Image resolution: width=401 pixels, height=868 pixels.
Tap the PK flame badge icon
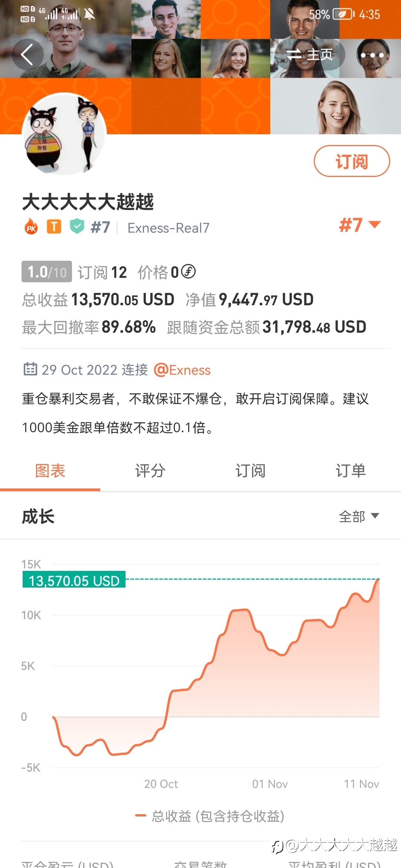pyautogui.click(x=31, y=227)
